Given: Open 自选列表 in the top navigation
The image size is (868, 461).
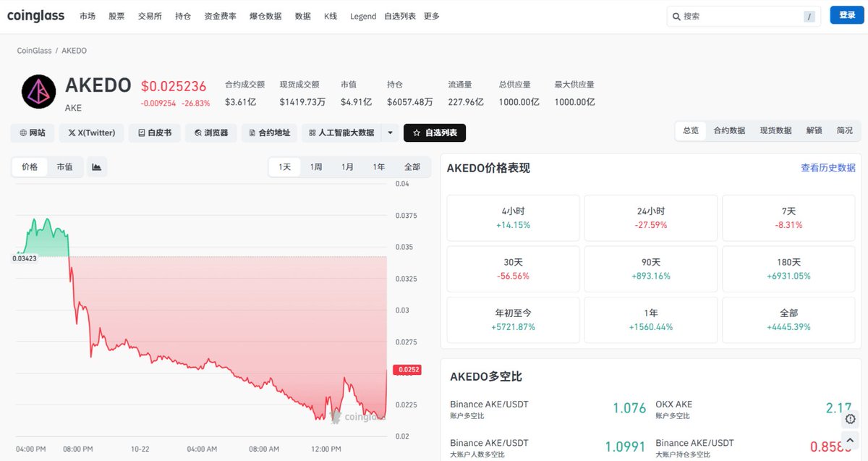Looking at the screenshot, I should (400, 16).
